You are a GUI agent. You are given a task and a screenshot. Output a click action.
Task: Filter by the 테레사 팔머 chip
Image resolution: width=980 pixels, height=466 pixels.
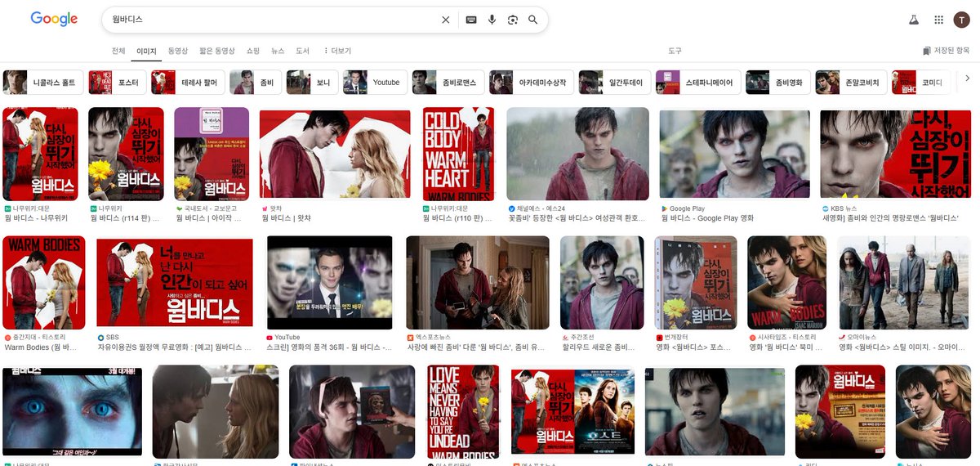[x=188, y=83]
